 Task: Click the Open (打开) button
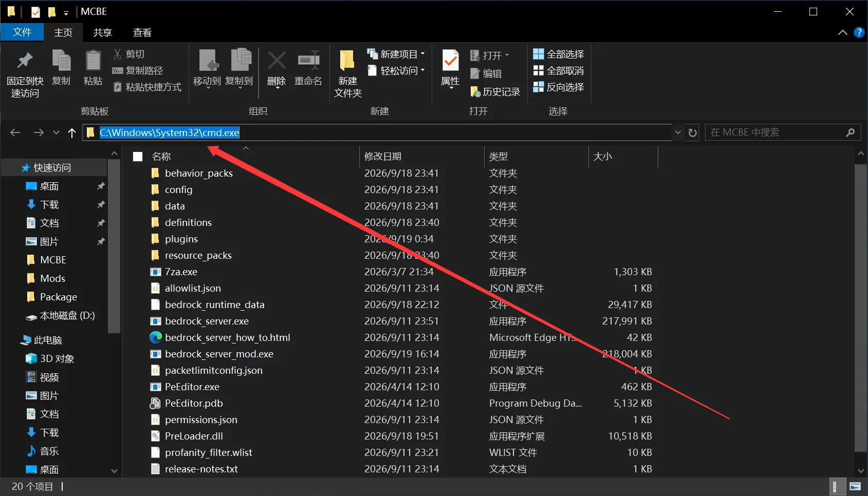pyautogui.click(x=489, y=55)
